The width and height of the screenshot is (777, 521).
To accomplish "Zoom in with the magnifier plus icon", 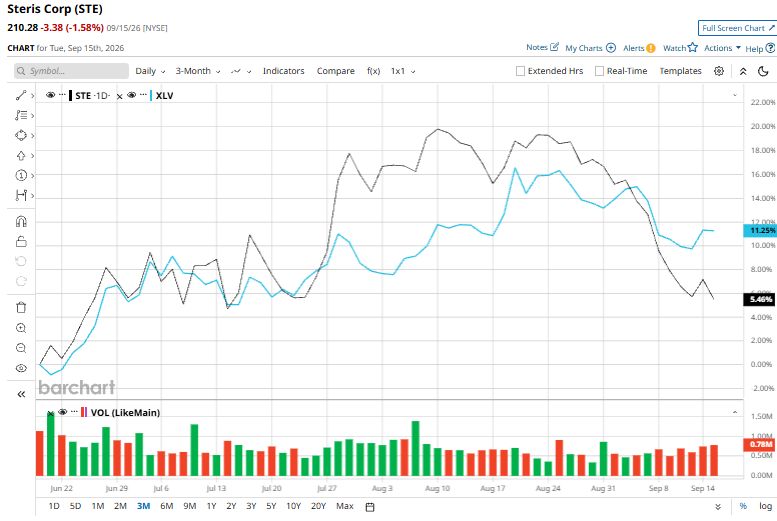I will (21, 328).
